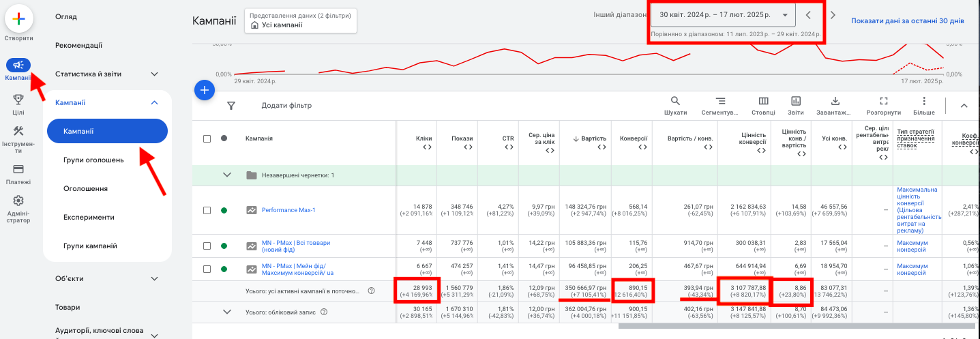This screenshot has width=980, height=339.
Task: Open the Performance Max-1 campaign link
Action: [x=288, y=210]
